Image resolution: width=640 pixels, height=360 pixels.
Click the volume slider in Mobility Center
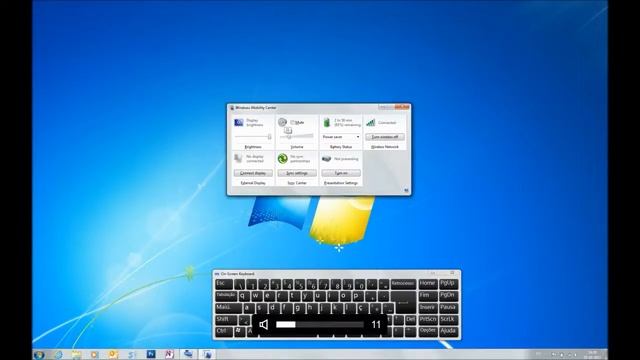coord(297,136)
